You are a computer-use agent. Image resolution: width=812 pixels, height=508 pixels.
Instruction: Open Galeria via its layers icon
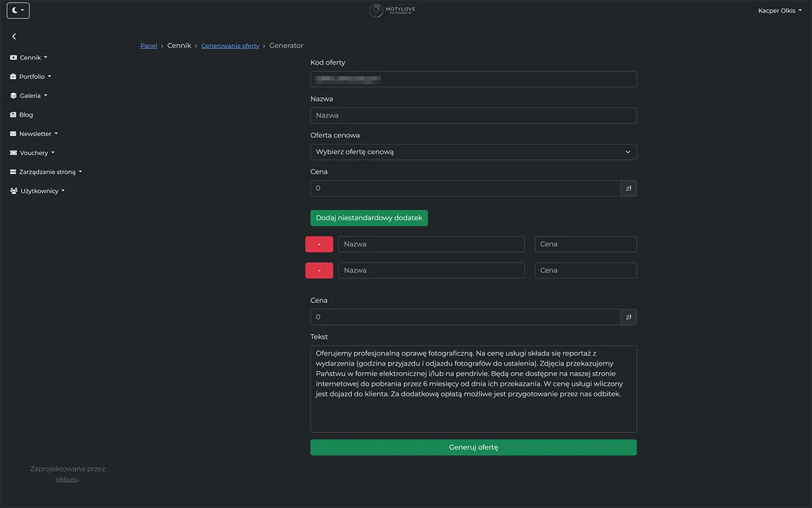coord(13,95)
